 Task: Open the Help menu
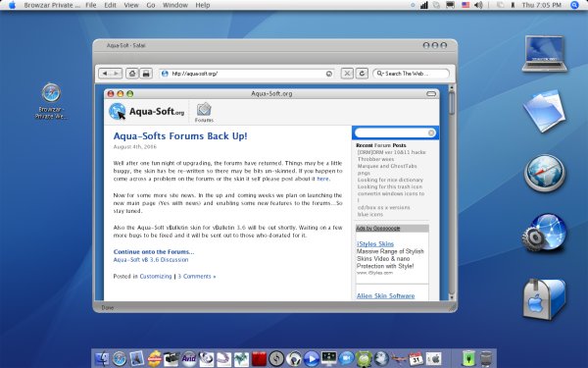(x=203, y=5)
